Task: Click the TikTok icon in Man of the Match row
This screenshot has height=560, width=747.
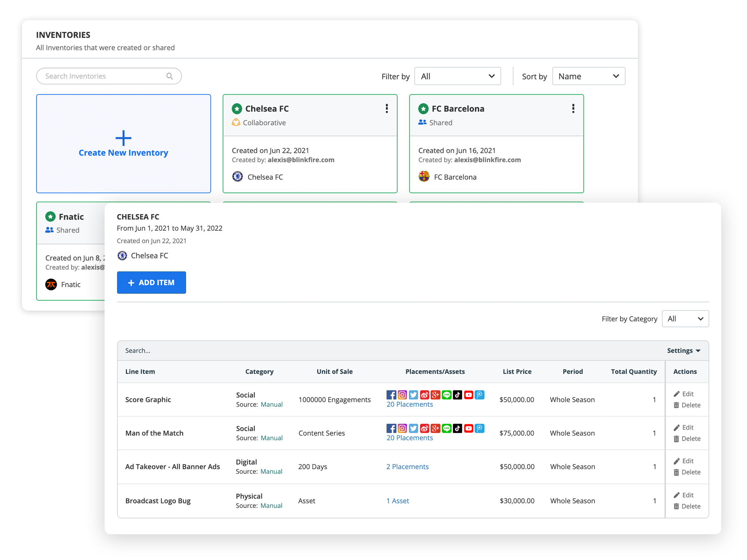Action: pos(458,428)
